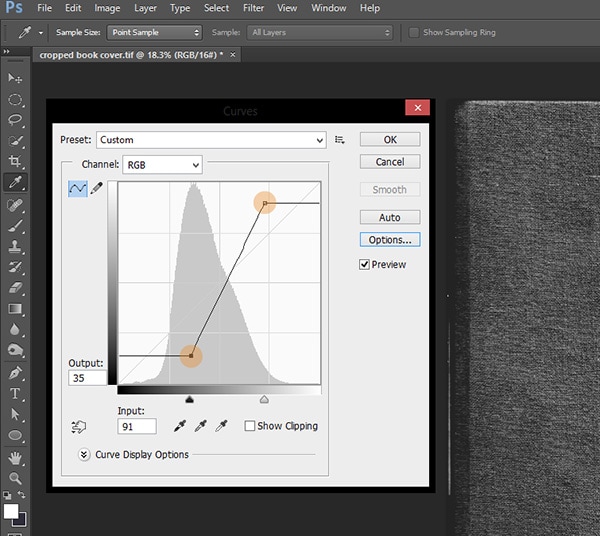
Task: Click the black point input slider
Action: click(189, 400)
